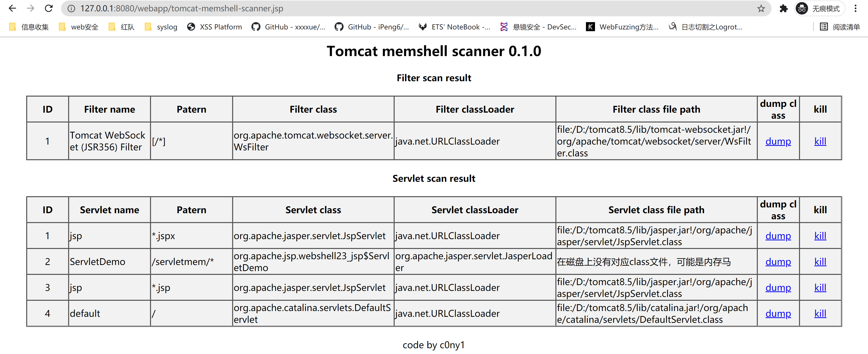Bookmark this page with the star icon

pos(761,9)
